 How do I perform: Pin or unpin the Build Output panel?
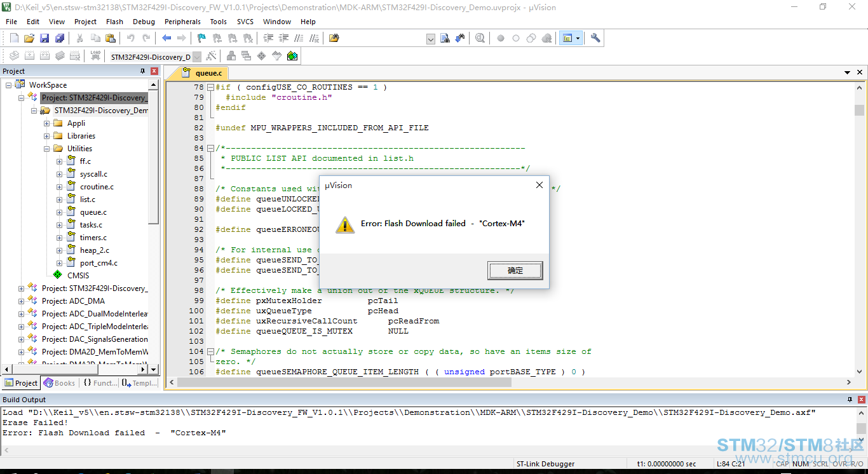click(x=850, y=400)
